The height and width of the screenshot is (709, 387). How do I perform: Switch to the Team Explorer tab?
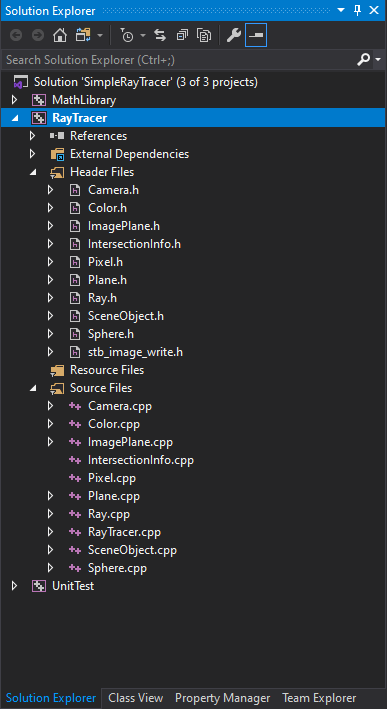[x=319, y=698]
